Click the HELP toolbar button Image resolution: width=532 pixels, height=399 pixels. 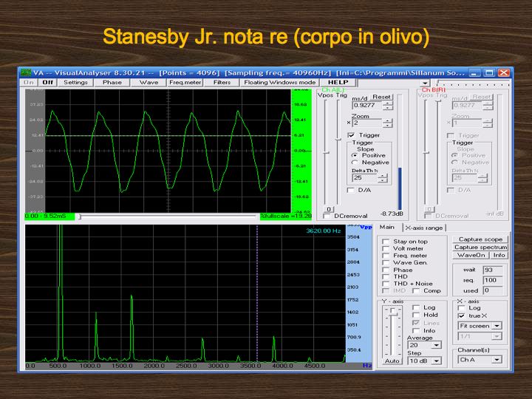coord(337,83)
